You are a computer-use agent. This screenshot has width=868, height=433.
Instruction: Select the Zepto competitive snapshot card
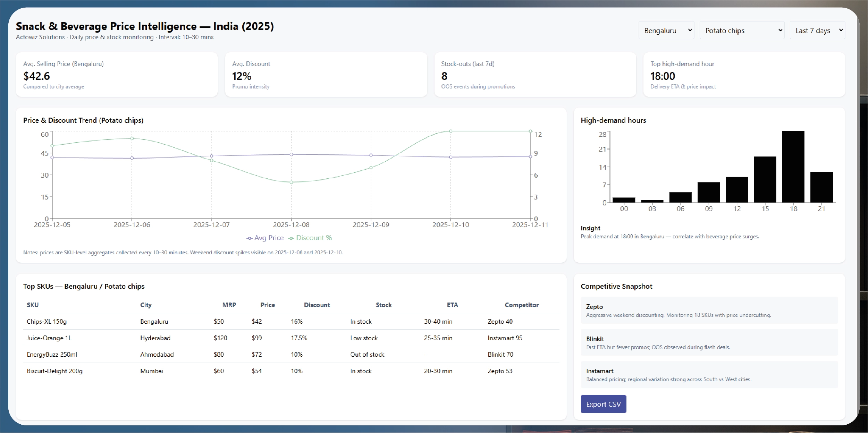coord(709,311)
